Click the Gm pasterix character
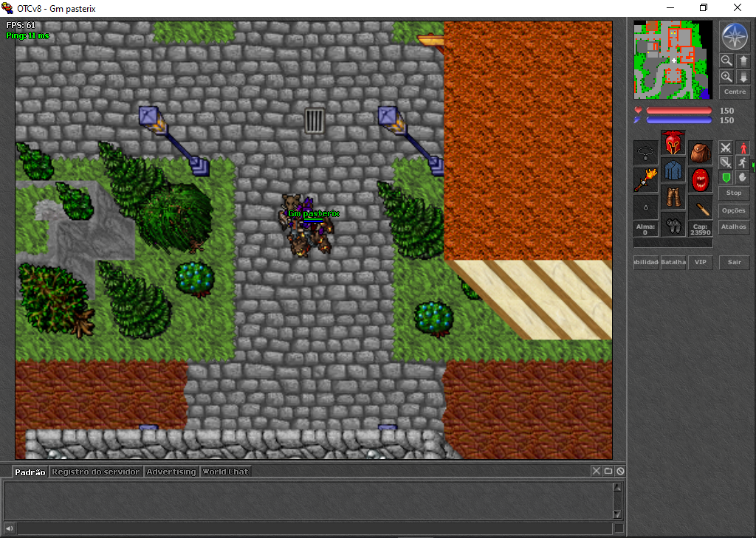Image resolution: width=756 pixels, height=538 pixels. point(306,227)
